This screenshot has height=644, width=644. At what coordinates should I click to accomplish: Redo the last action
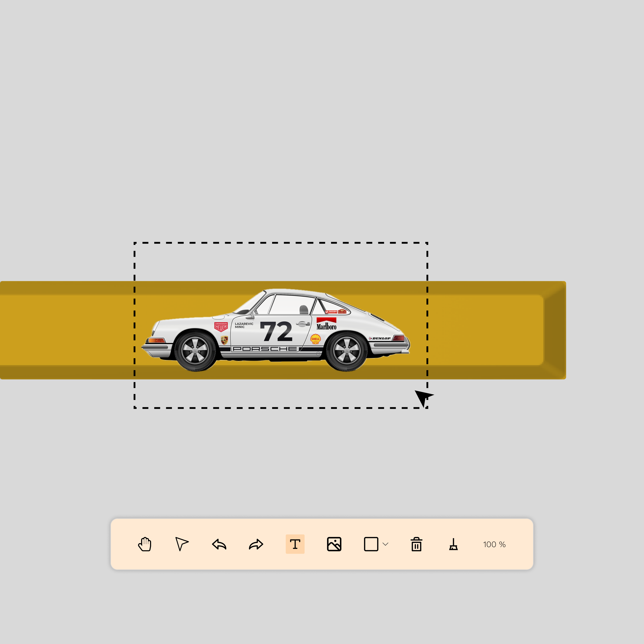point(256,545)
